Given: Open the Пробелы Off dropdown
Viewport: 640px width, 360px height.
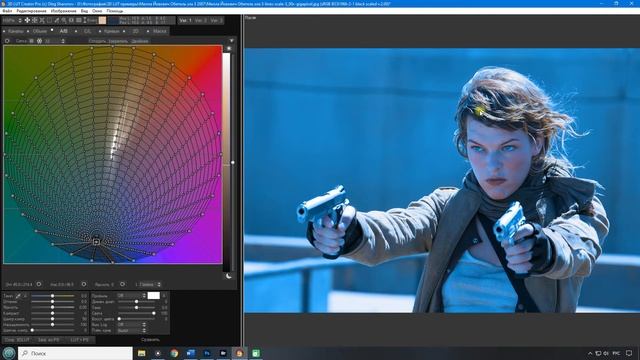Looking at the screenshot, I should (131, 296).
